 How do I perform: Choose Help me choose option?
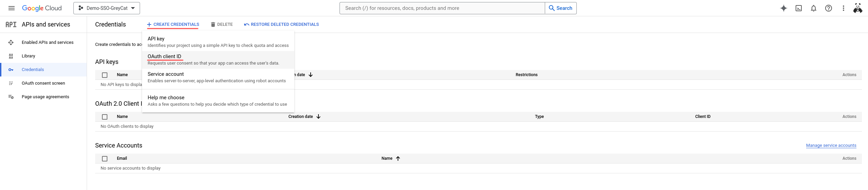pyautogui.click(x=218, y=101)
